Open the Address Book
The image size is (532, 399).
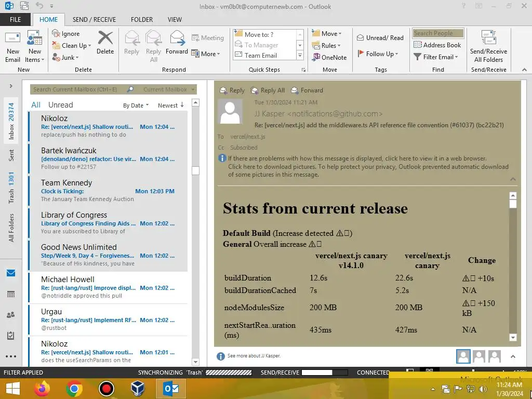click(437, 45)
